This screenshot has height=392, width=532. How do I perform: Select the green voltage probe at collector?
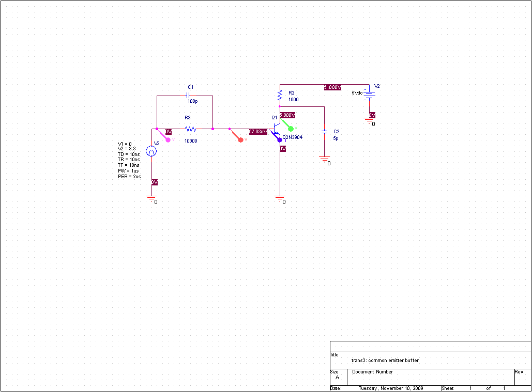tap(290, 128)
